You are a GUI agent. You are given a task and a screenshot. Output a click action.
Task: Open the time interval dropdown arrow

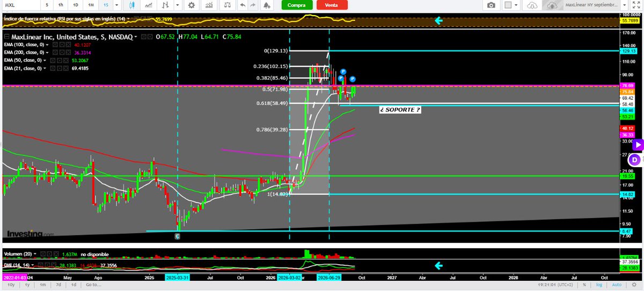(x=117, y=5)
